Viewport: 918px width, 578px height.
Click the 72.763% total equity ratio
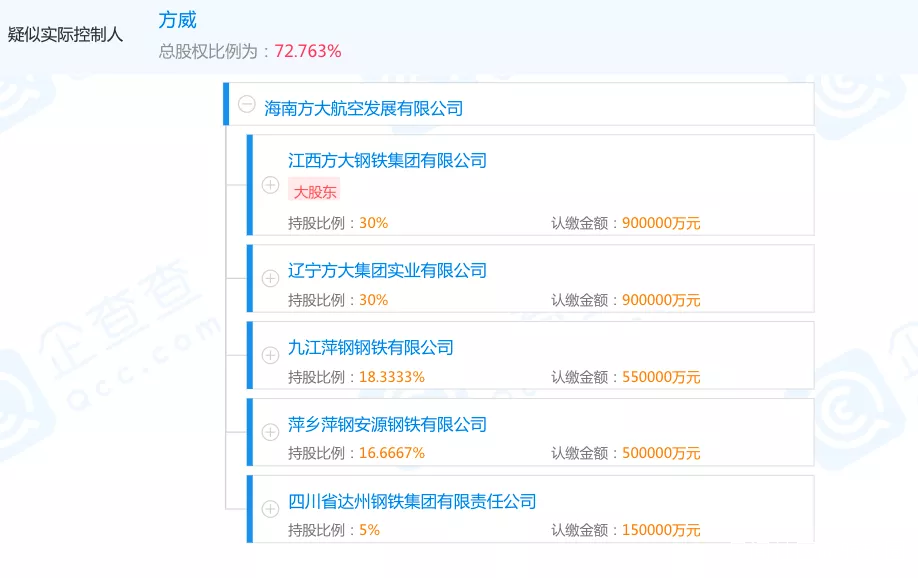pos(308,51)
